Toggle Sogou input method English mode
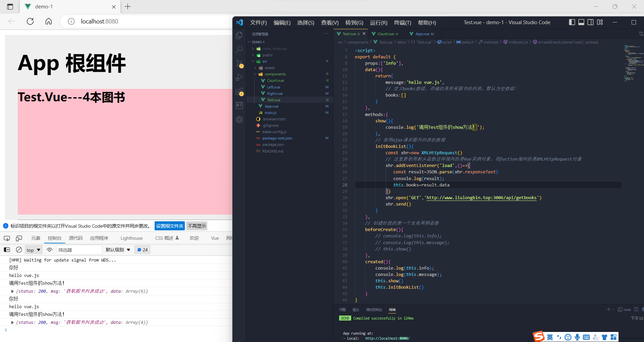Viewport: 644px width, 342px height. 550,337
